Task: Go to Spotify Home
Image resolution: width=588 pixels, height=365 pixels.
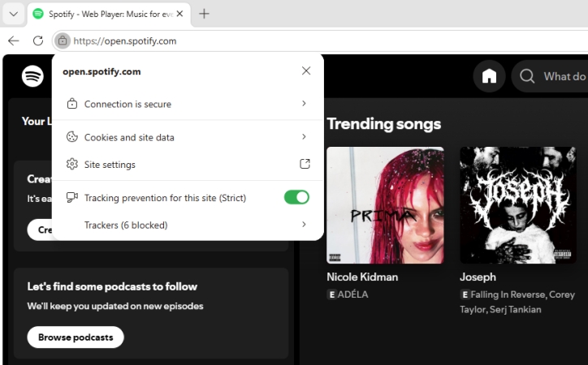Action: [x=489, y=76]
